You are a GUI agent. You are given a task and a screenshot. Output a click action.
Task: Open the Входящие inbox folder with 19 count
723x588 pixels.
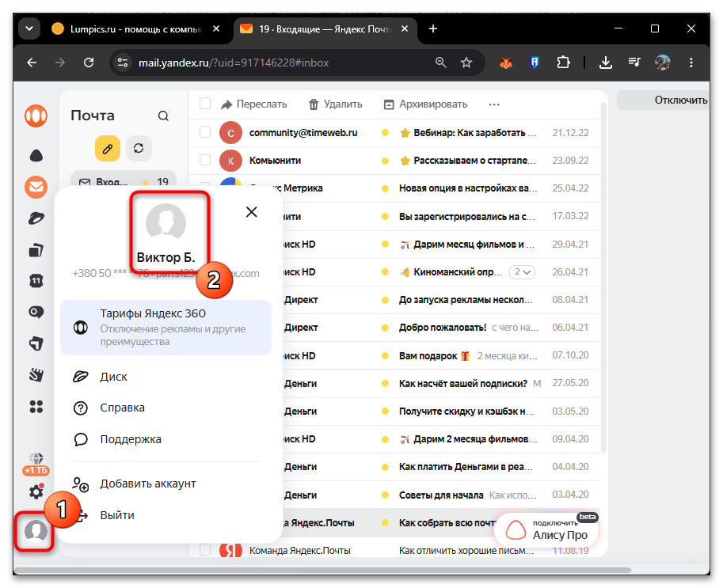[123, 181]
